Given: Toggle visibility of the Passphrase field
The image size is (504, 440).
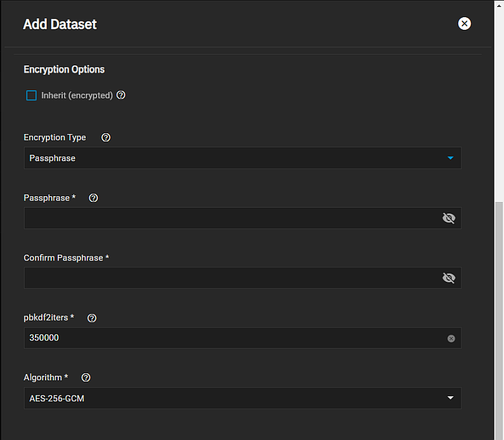Looking at the screenshot, I should click(449, 218).
